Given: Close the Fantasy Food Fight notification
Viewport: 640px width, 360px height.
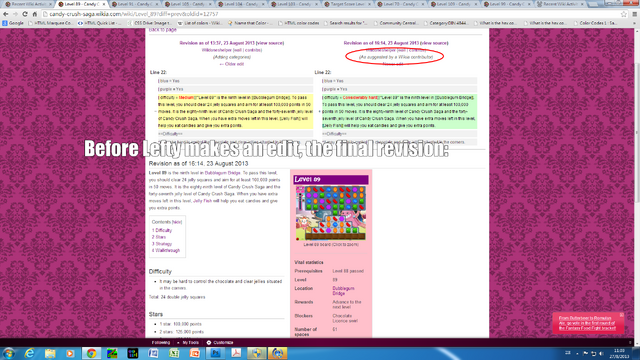Looking at the screenshot, I should (621, 315).
